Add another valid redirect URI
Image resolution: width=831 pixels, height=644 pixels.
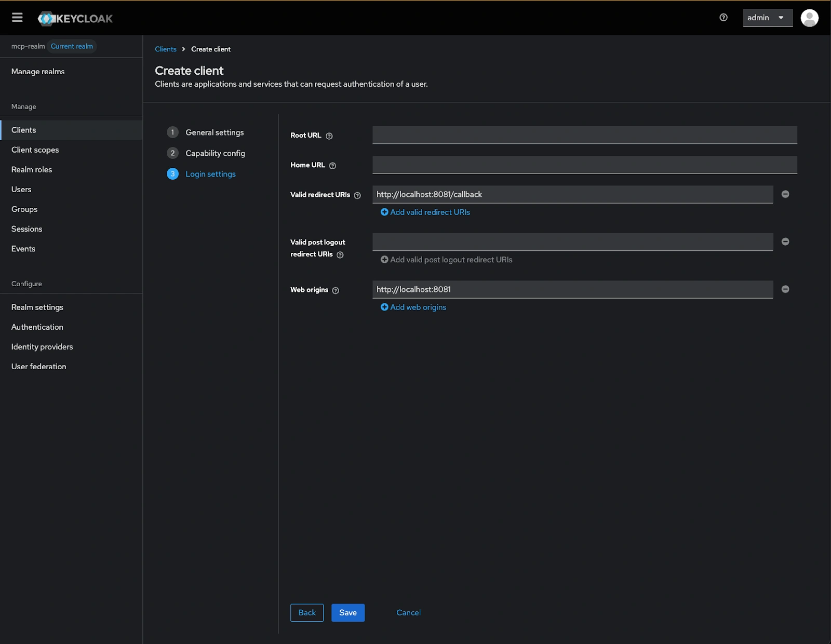[425, 212]
